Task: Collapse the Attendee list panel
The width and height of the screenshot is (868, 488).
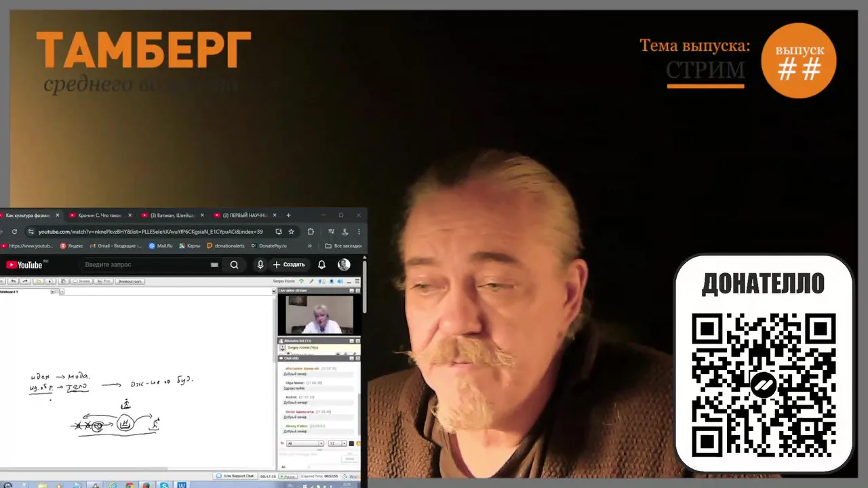Action: (351, 341)
